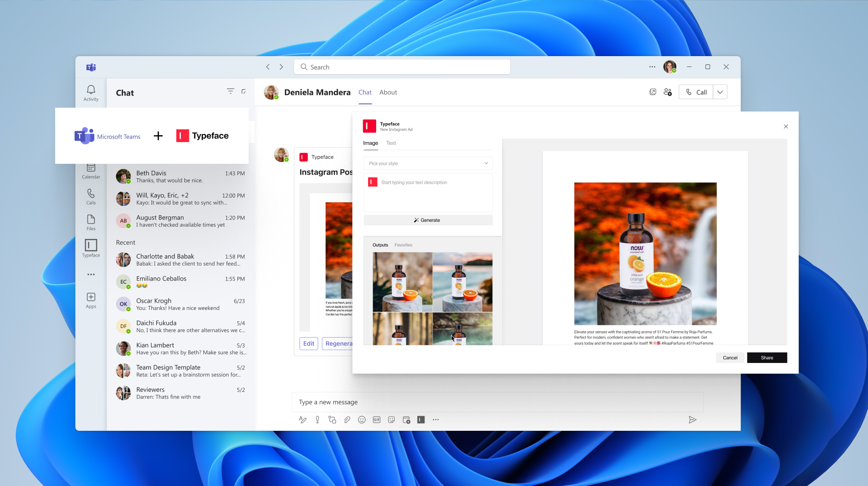Open the Pick your style dropdown
This screenshot has height=486, width=868.
[x=428, y=163]
